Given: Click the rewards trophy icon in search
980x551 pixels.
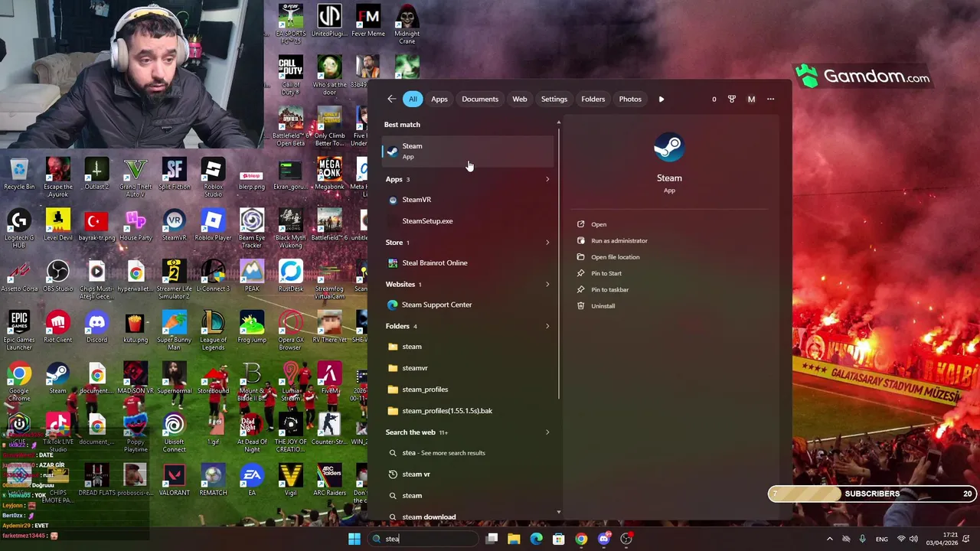Looking at the screenshot, I should pyautogui.click(x=732, y=99).
